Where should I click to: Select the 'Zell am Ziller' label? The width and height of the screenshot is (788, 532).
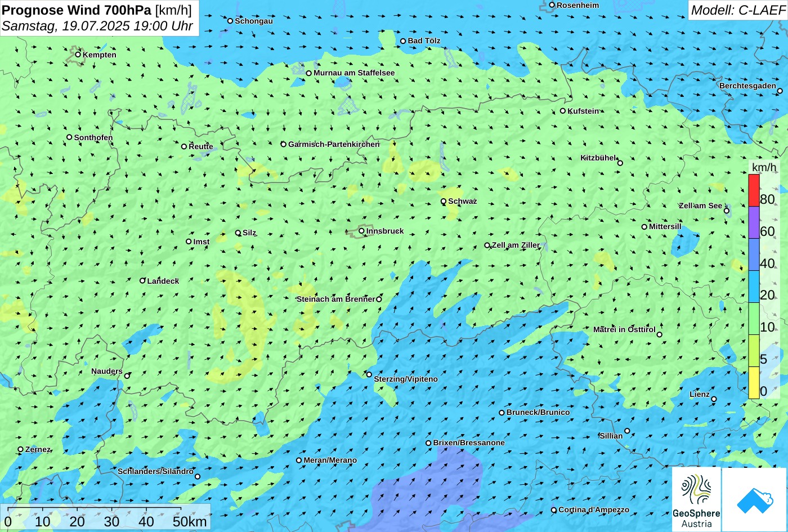tap(516, 245)
